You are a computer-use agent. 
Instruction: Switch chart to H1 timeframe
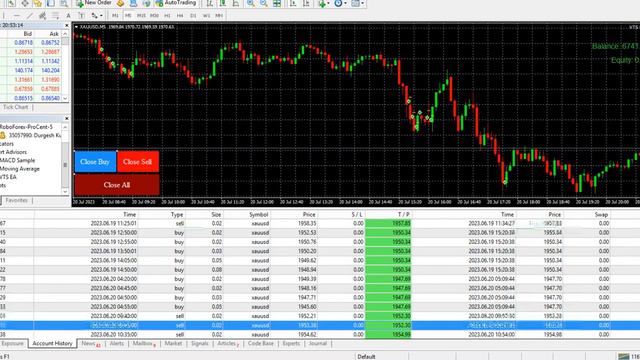(x=167, y=16)
